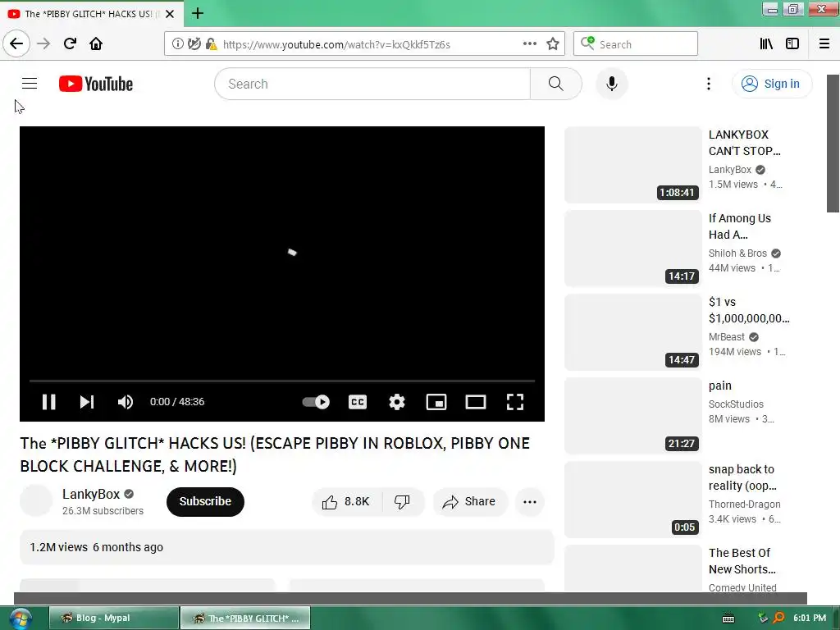Viewport: 840px width, 630px height.
Task: Open player settings gear
Action: pyautogui.click(x=396, y=402)
